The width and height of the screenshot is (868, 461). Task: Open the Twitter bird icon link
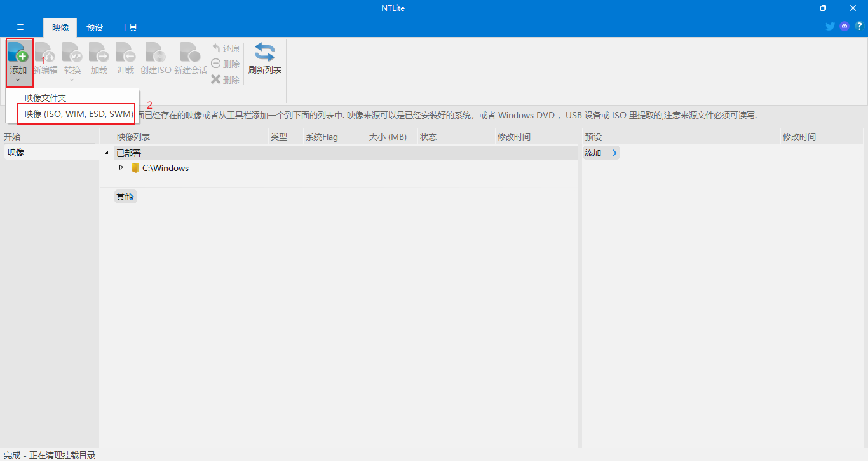(x=830, y=26)
